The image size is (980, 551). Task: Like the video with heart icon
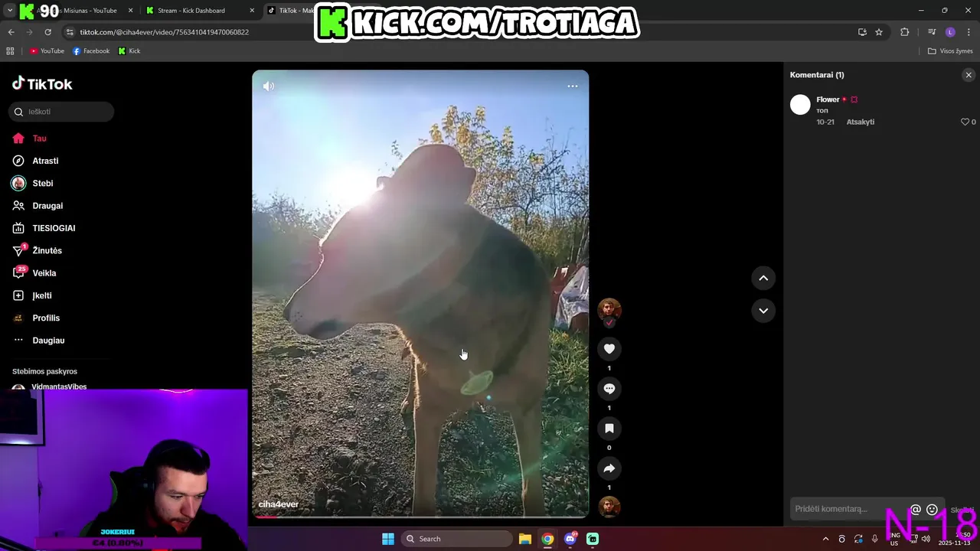tap(609, 349)
